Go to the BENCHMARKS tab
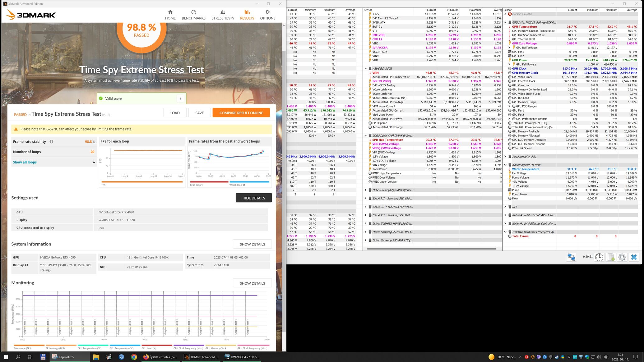644x362 pixels. pos(193,15)
